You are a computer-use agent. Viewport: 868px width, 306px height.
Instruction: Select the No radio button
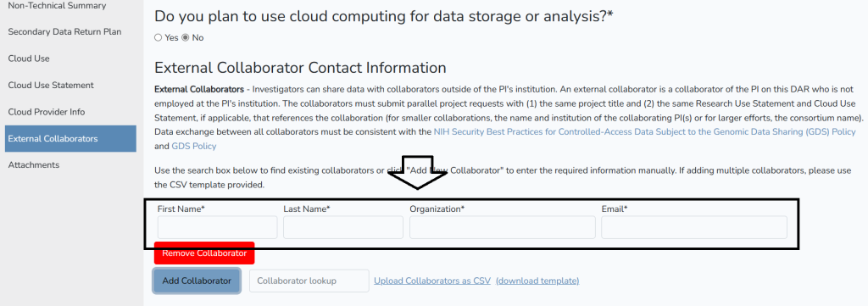pos(186,37)
